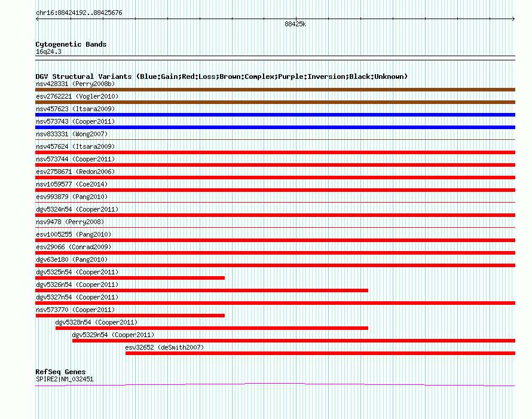Open variant dgv5324n54 (Cooper2011) label
The width and height of the screenshot is (532, 419).
pyautogui.click(x=77, y=209)
